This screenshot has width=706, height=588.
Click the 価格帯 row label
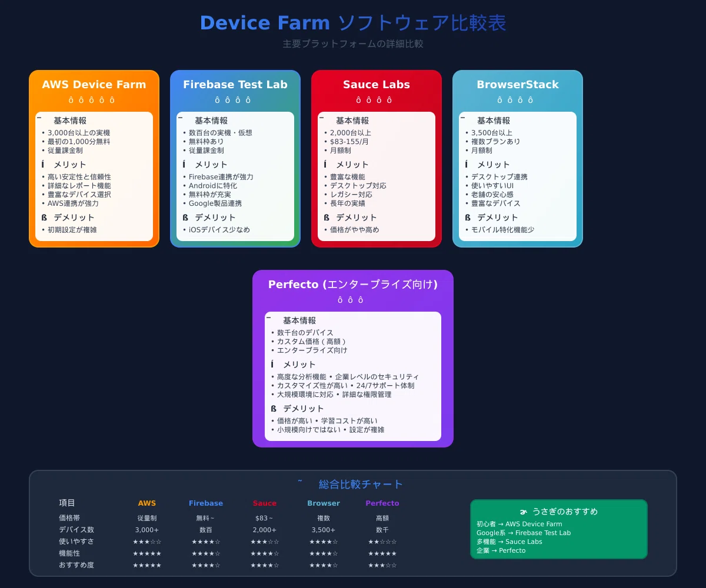[71, 518]
